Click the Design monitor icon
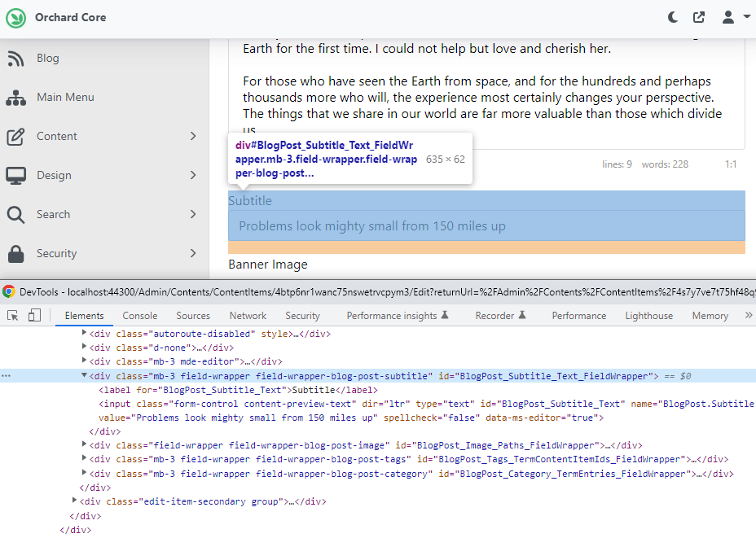The width and height of the screenshot is (756, 538). pyautogui.click(x=16, y=176)
